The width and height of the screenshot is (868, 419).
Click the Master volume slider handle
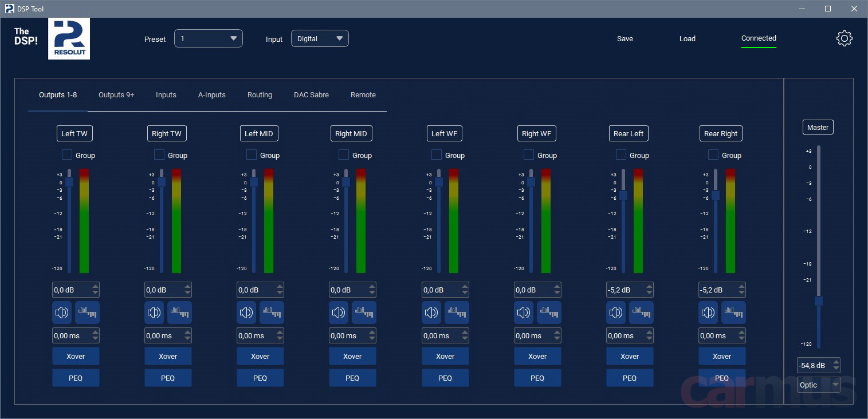tap(819, 301)
